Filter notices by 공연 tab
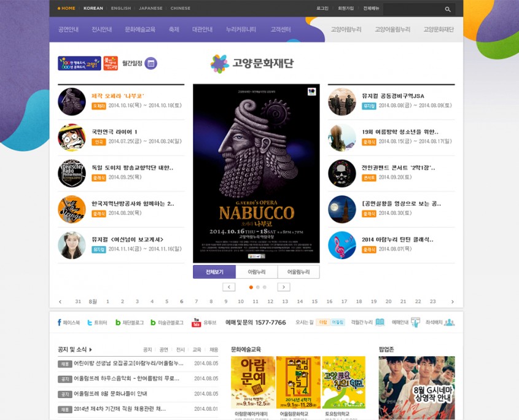The height and width of the screenshot is (420, 519). 163,349
